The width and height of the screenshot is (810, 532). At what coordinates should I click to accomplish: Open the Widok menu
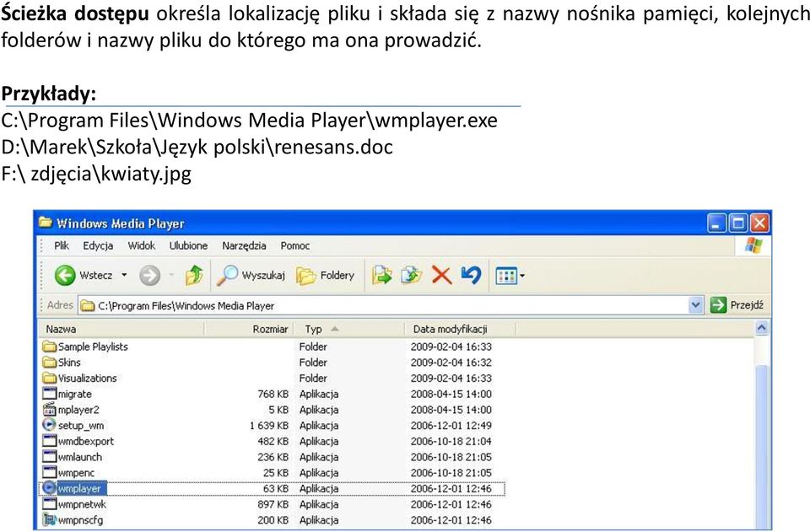[x=142, y=245]
